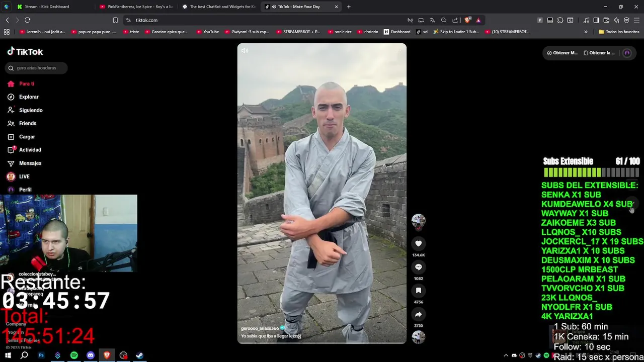Open the browser hamburger menu
The image size is (644, 362).
(x=636, y=20)
